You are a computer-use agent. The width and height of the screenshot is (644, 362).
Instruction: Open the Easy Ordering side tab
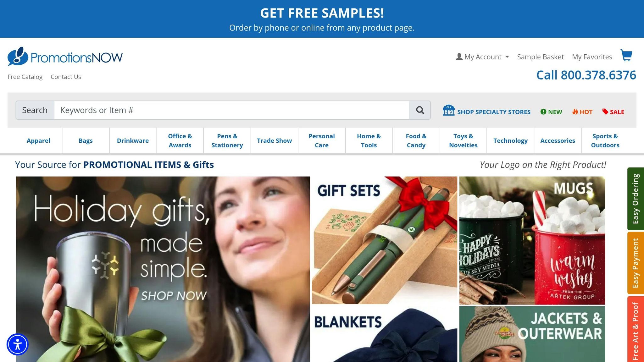click(636, 199)
